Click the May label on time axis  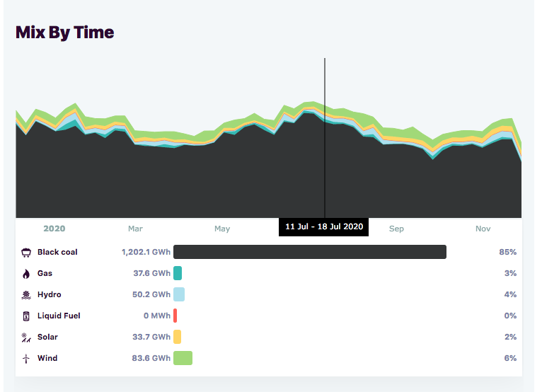click(222, 229)
